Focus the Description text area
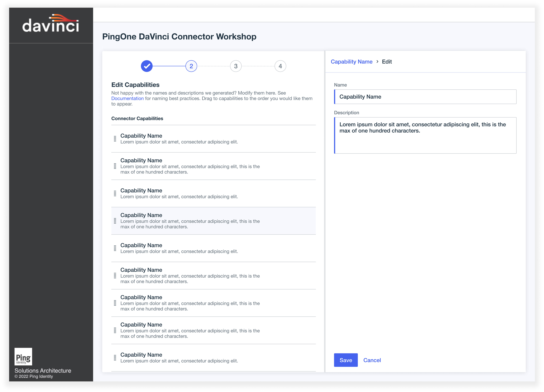544x392 pixels. point(425,135)
